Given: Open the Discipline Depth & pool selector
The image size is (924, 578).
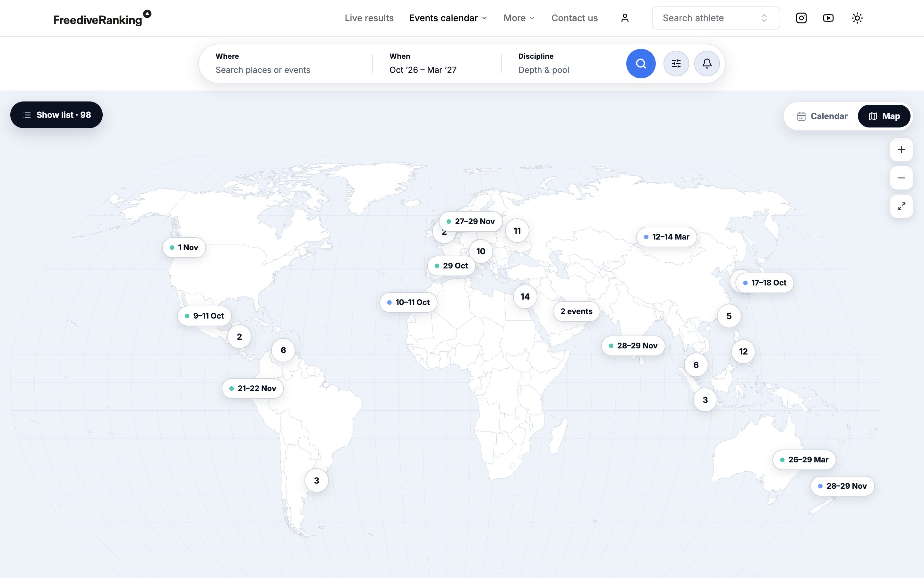Looking at the screenshot, I should [x=565, y=64].
